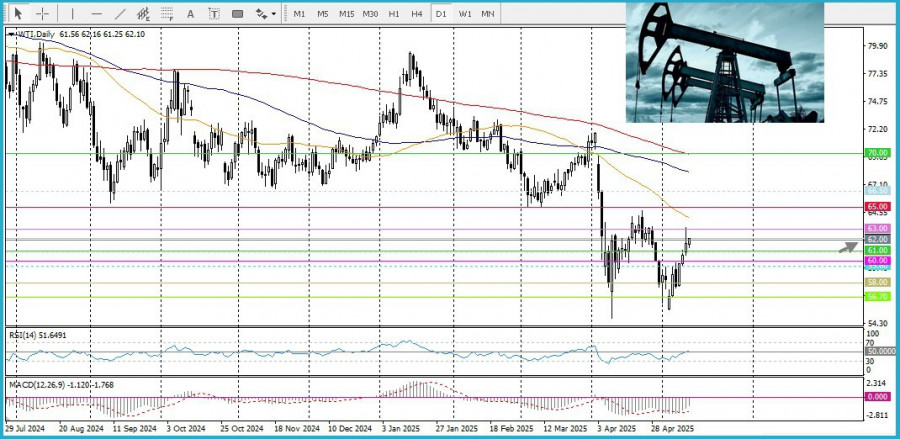The height and width of the screenshot is (439, 900).
Task: Switch chart to MN timeframe
Action: (488, 14)
